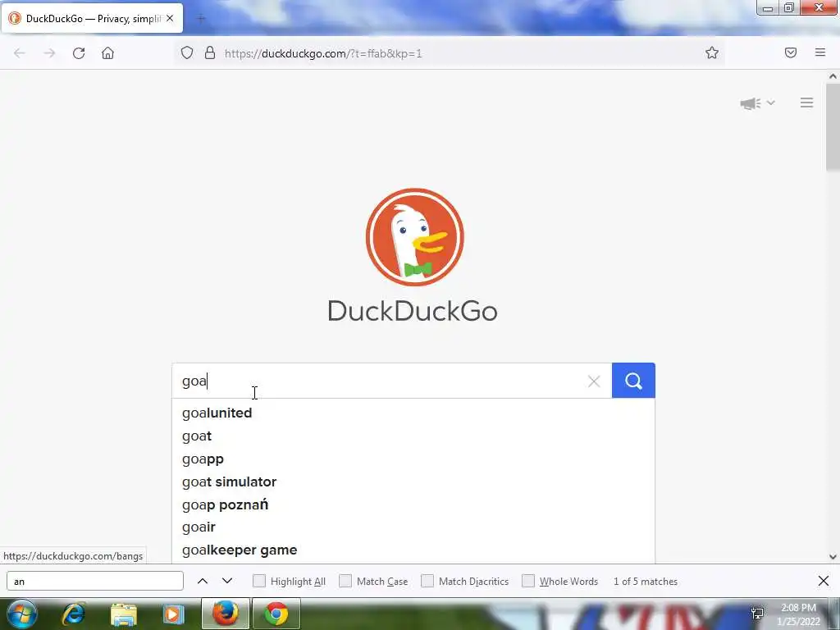Open the DuckDuckGo megaphone notifications menu
Screen dimensions: 840x630
click(757, 103)
